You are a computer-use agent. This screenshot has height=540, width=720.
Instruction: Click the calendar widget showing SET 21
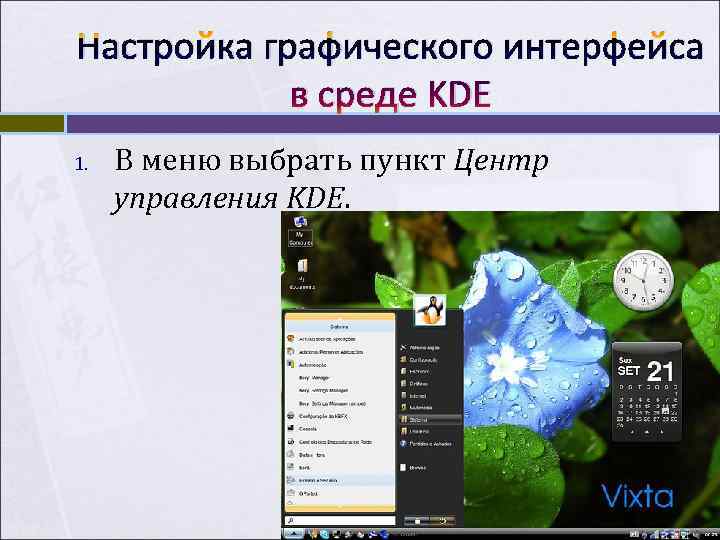647,392
